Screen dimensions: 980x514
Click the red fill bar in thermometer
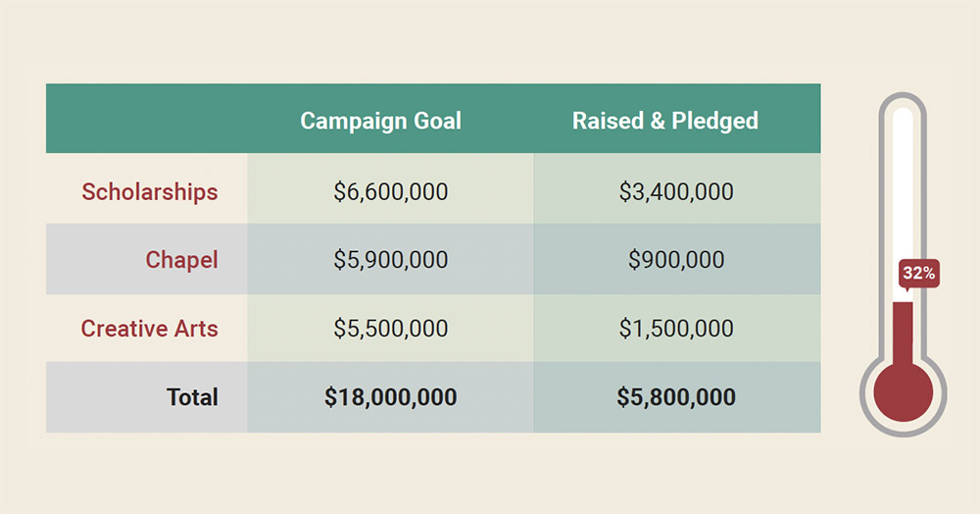[x=904, y=334]
